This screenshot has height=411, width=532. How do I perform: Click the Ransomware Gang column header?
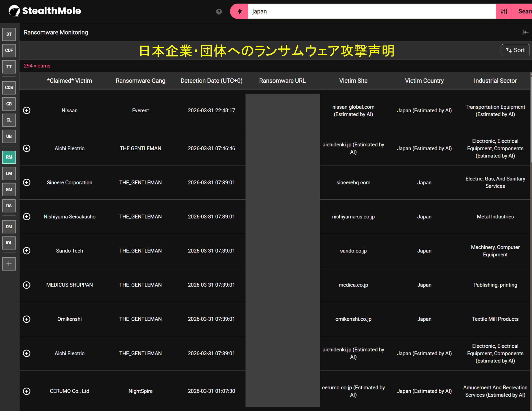coord(140,81)
